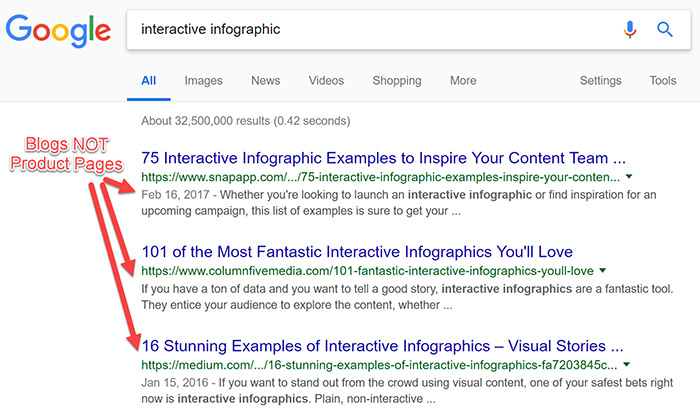Open 16 Stunning Examples Visual Stories result
This screenshot has height=413, width=700.
coord(383,346)
